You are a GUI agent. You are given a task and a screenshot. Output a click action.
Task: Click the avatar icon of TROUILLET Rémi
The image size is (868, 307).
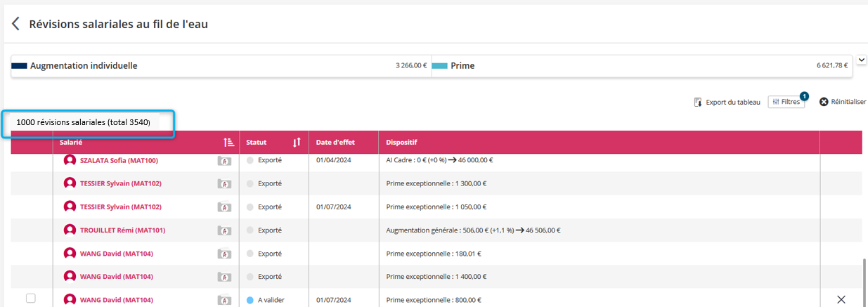(x=70, y=230)
